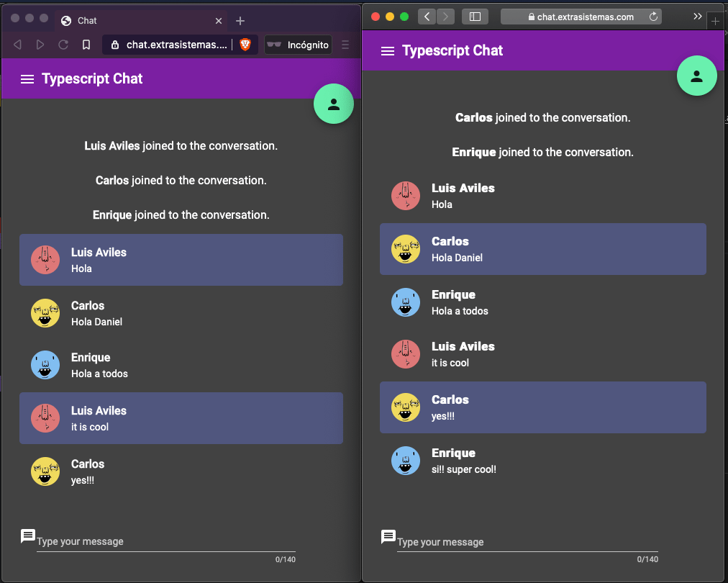Screen dimensions: 728x583
Task: Click the Safari address bar to edit the URL
Action: (x=575, y=15)
